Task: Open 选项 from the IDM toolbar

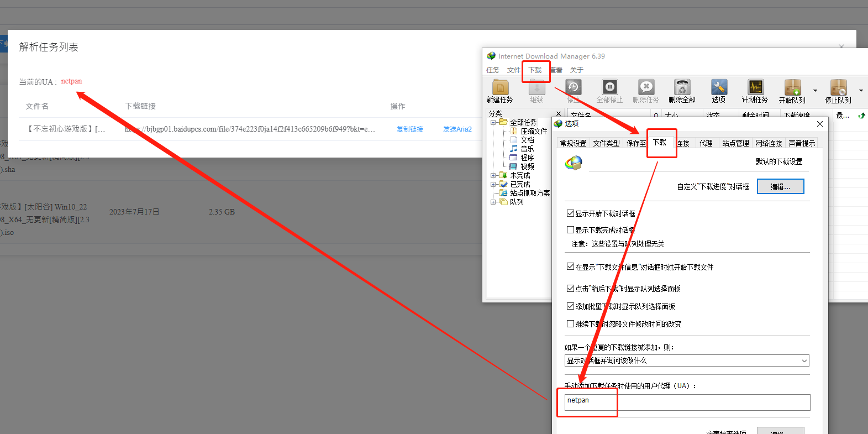Action: [x=719, y=91]
